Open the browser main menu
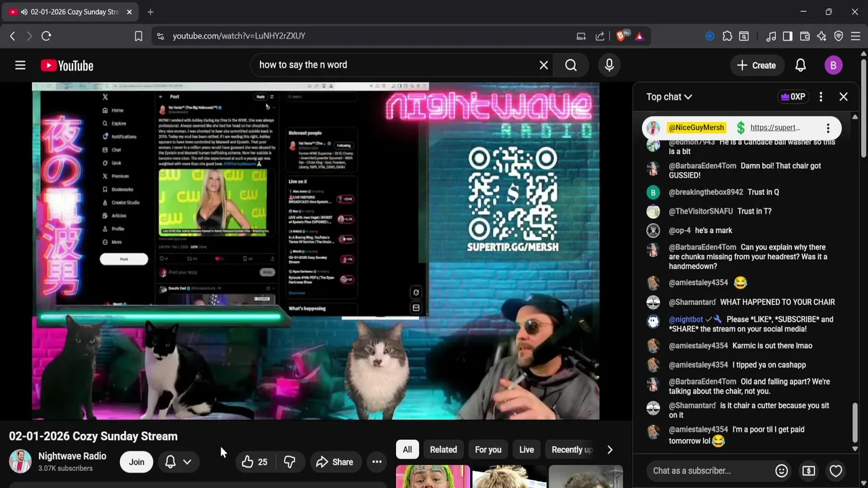868x488 pixels. tap(855, 36)
